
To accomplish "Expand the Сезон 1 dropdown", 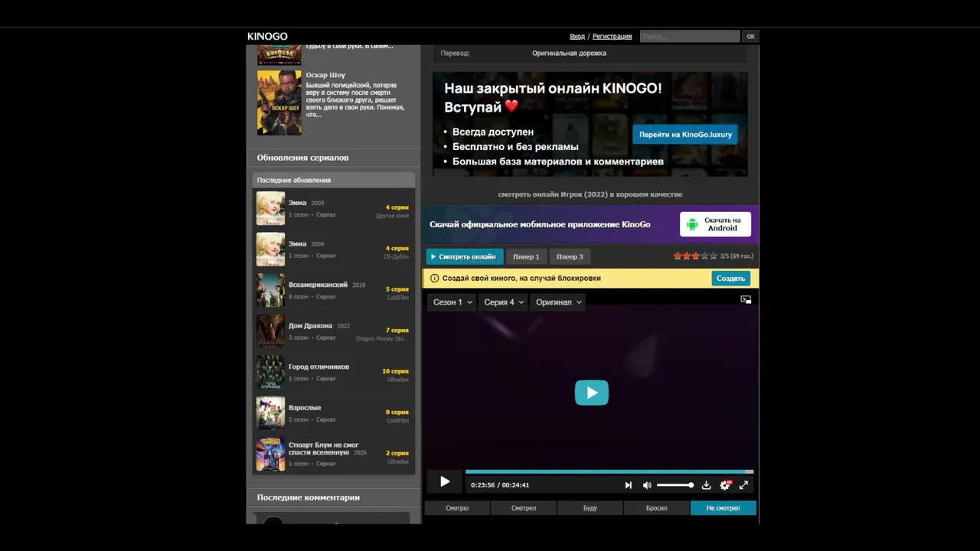I will 452,302.
